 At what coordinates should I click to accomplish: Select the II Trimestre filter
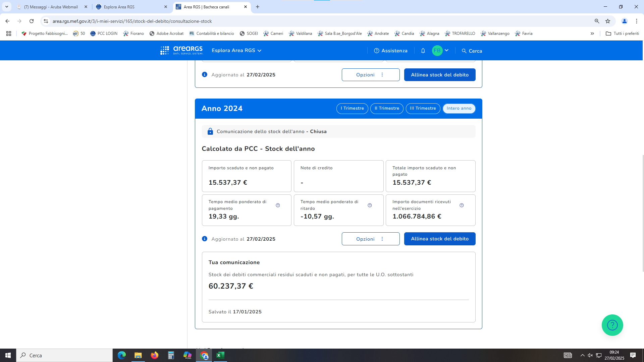coord(387,108)
